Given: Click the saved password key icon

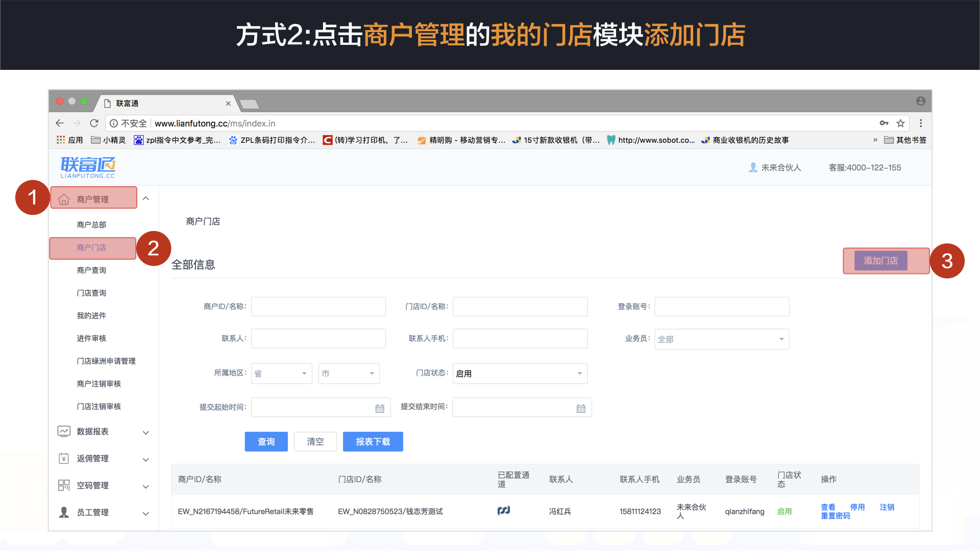Looking at the screenshot, I should coord(884,123).
